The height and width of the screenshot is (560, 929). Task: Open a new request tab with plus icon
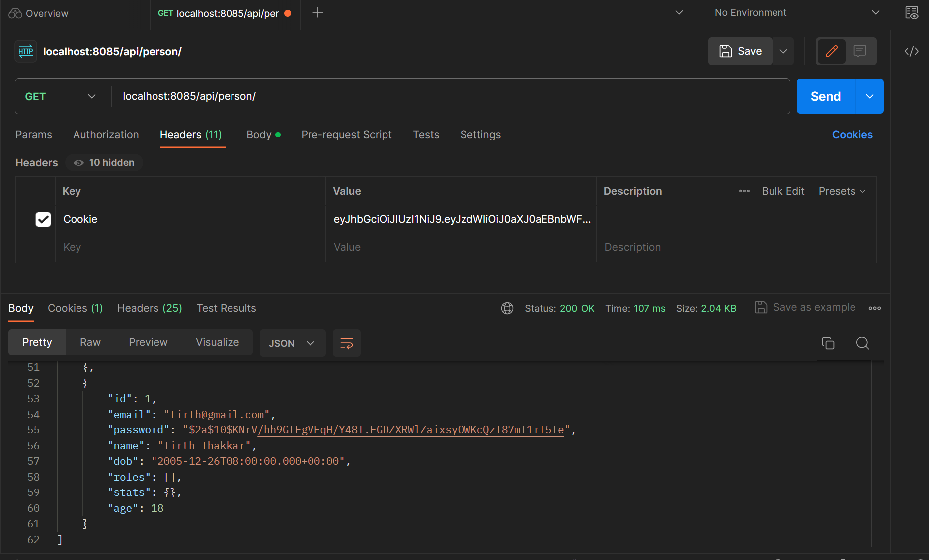coord(318,13)
